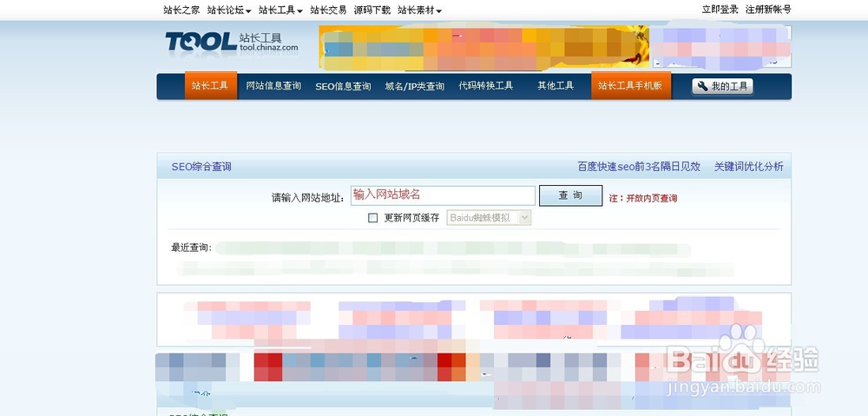Screen dimensions: 868x416
Task: Open 域名/IP类查询 nav menu
Action: tap(415, 86)
